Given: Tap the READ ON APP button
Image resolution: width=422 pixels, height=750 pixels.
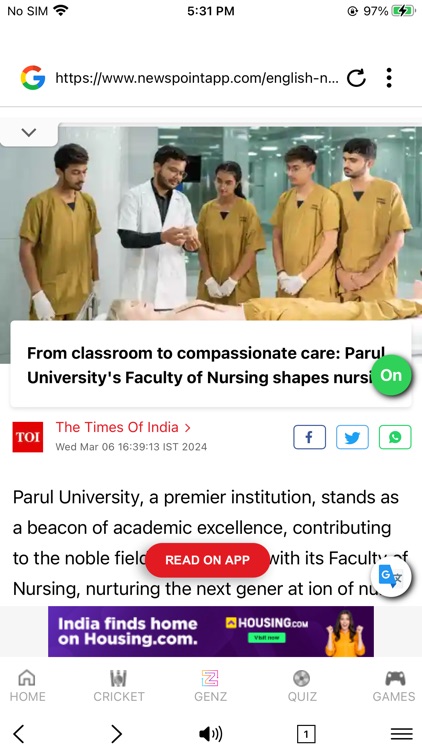Looking at the screenshot, I should 207,560.
